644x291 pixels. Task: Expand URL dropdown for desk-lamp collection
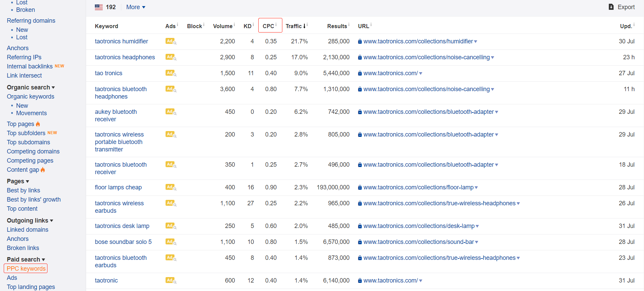coord(477,226)
